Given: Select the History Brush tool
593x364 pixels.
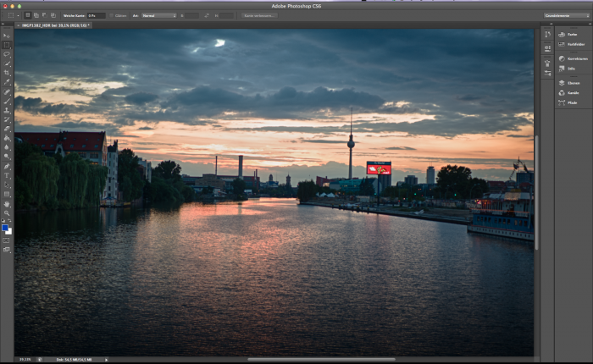Looking at the screenshot, I should click(x=7, y=119).
